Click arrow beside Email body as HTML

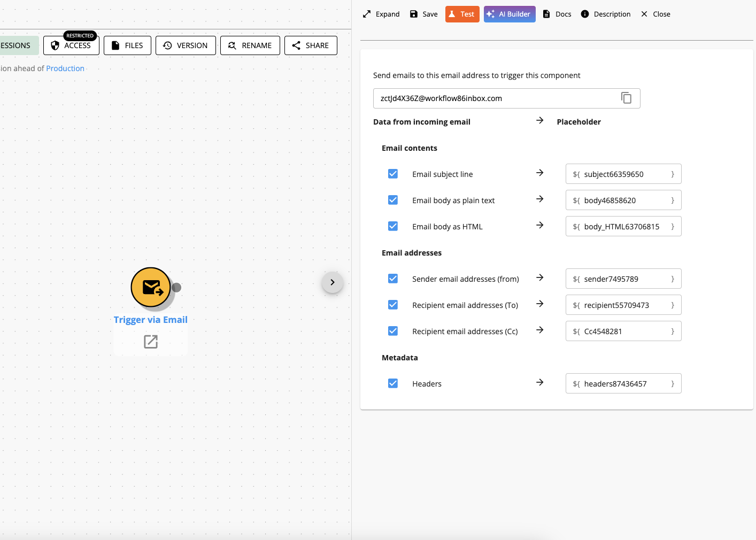point(540,225)
